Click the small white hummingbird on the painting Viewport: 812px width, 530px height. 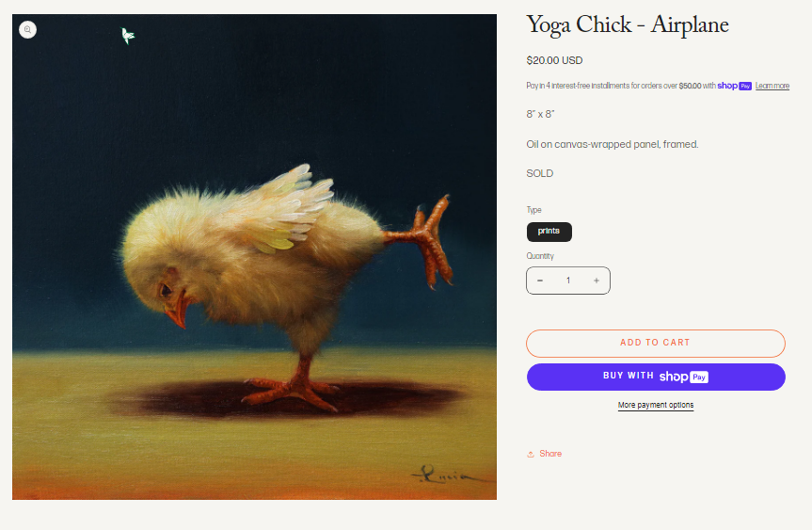[x=127, y=35]
